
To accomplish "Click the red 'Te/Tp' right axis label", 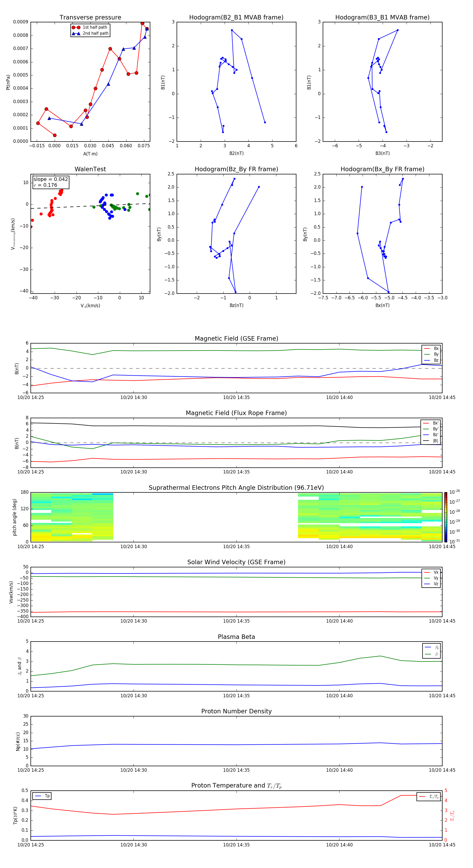I will [x=452, y=815].
